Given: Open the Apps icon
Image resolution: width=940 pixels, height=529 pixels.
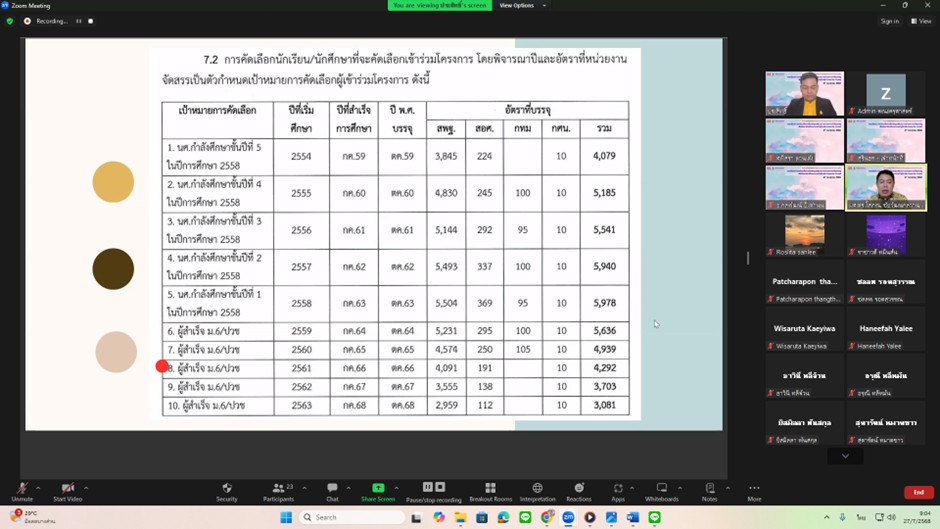Looking at the screenshot, I should pos(618,488).
